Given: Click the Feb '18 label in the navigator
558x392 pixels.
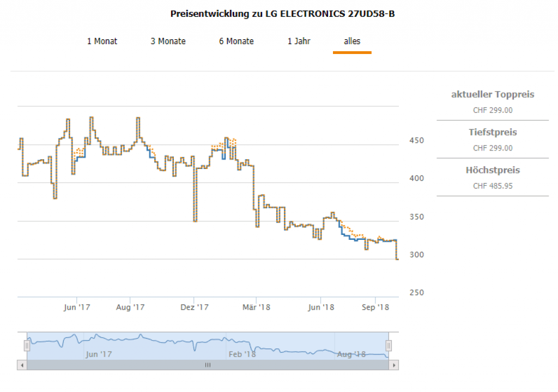Looking at the screenshot, I should (x=242, y=354).
